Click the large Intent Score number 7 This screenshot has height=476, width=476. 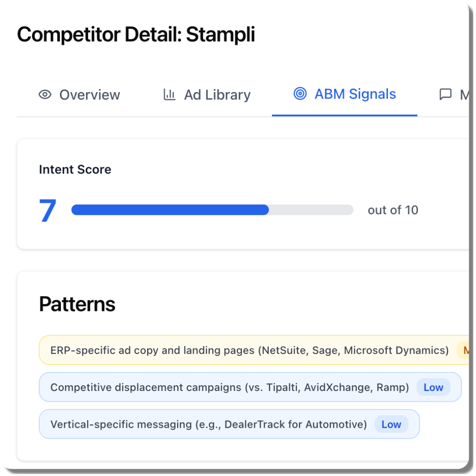pyautogui.click(x=48, y=211)
